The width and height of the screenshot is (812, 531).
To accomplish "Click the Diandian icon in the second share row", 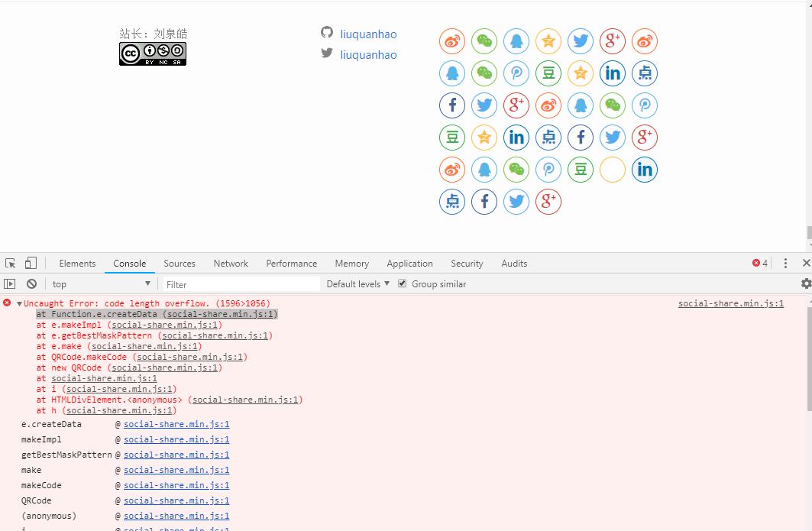I will 645,73.
